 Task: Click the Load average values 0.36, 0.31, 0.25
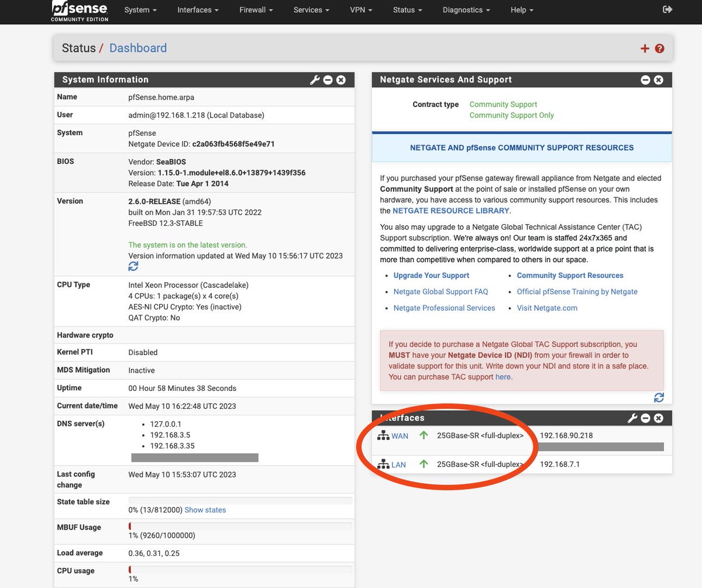[154, 553]
